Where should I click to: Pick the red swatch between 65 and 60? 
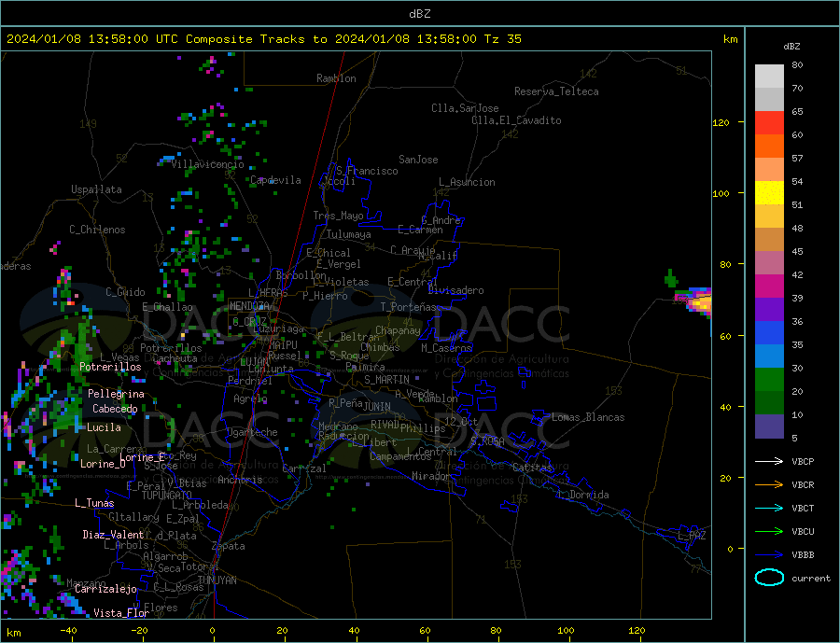click(x=769, y=122)
